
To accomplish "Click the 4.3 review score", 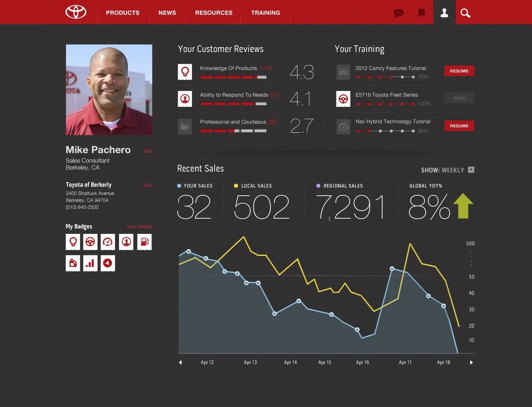I will point(302,72).
